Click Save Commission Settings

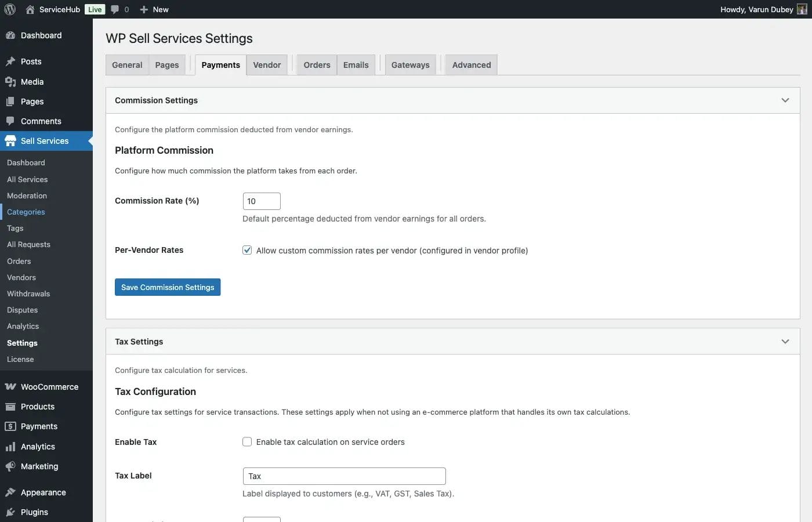[x=168, y=287]
